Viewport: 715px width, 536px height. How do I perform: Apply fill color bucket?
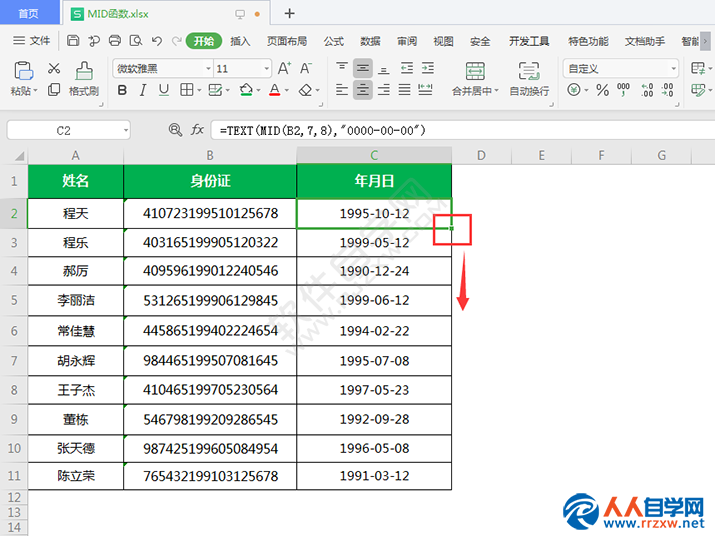pyautogui.click(x=246, y=90)
